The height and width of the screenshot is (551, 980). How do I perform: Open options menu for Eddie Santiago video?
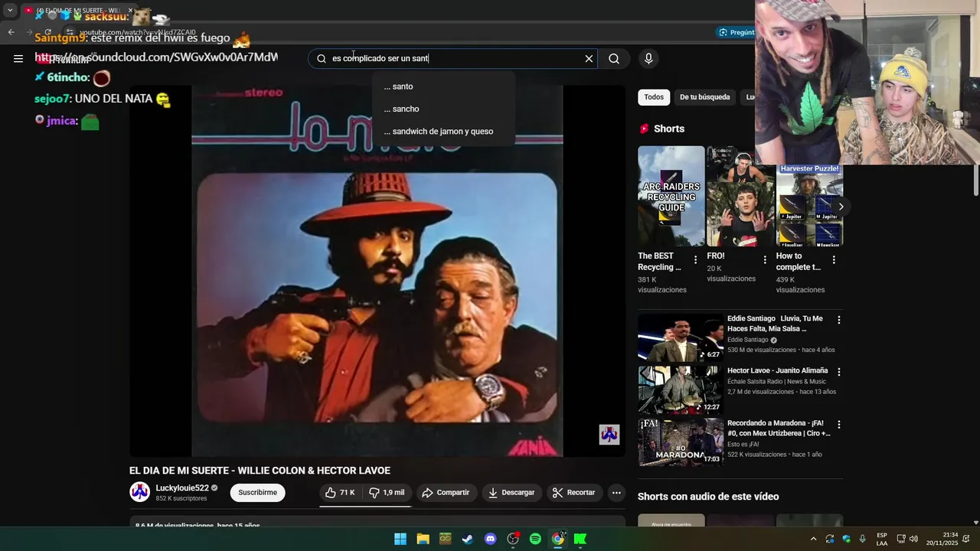[x=838, y=320]
